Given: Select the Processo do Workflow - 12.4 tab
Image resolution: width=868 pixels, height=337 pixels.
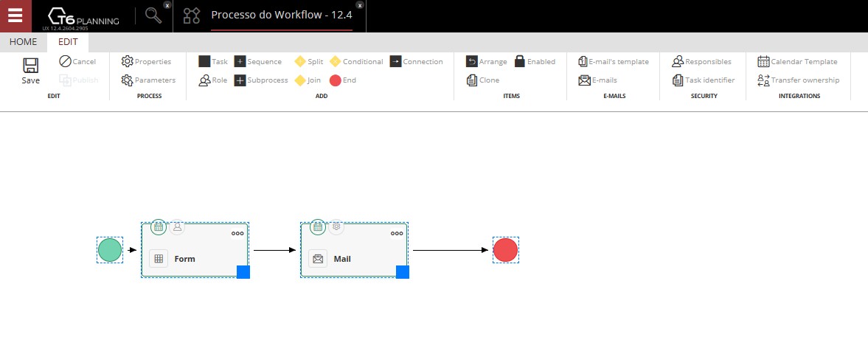Looking at the screenshot, I should coord(281,15).
